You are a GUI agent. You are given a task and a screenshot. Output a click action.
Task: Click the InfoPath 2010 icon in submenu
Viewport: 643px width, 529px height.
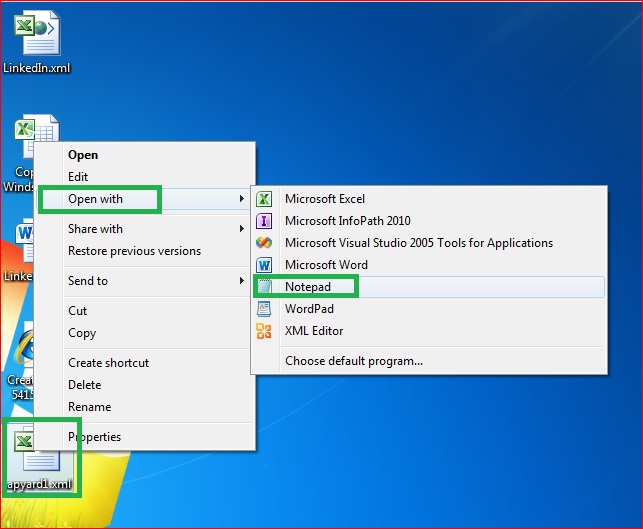[x=264, y=221]
